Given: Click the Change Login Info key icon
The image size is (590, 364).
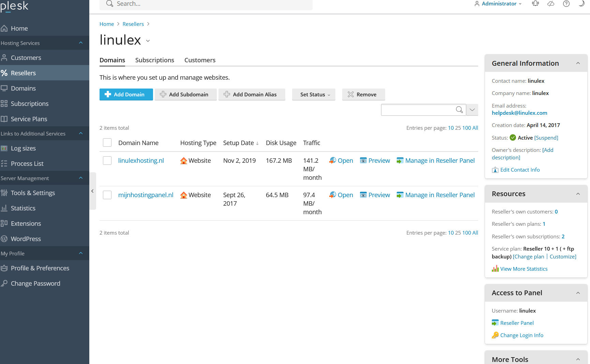Looking at the screenshot, I should 495,335.
